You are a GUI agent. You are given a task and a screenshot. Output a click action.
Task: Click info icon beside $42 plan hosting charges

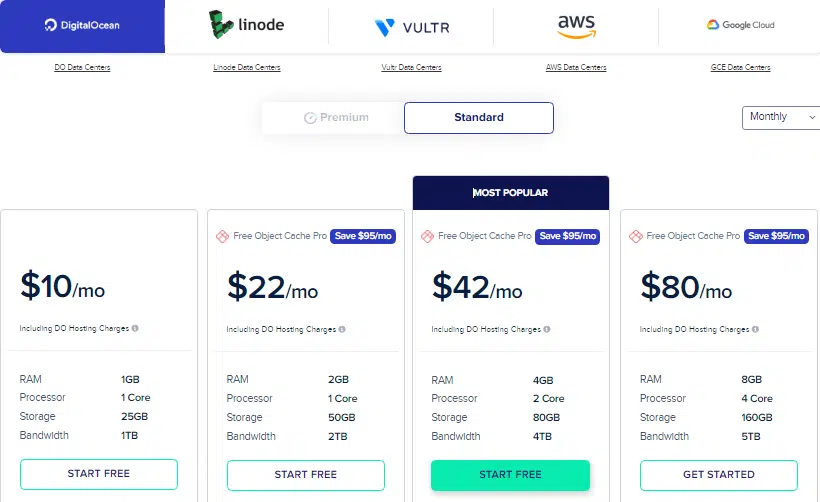coord(547,329)
